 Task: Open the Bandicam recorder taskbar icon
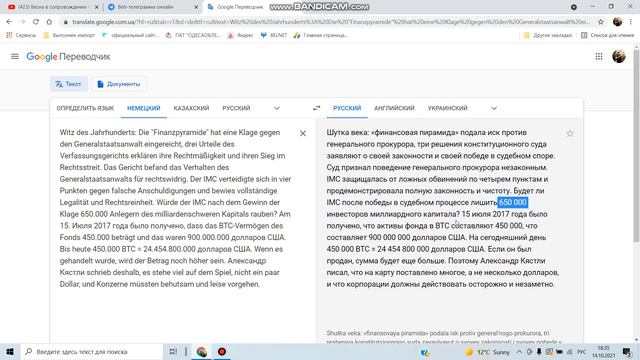tap(222, 351)
